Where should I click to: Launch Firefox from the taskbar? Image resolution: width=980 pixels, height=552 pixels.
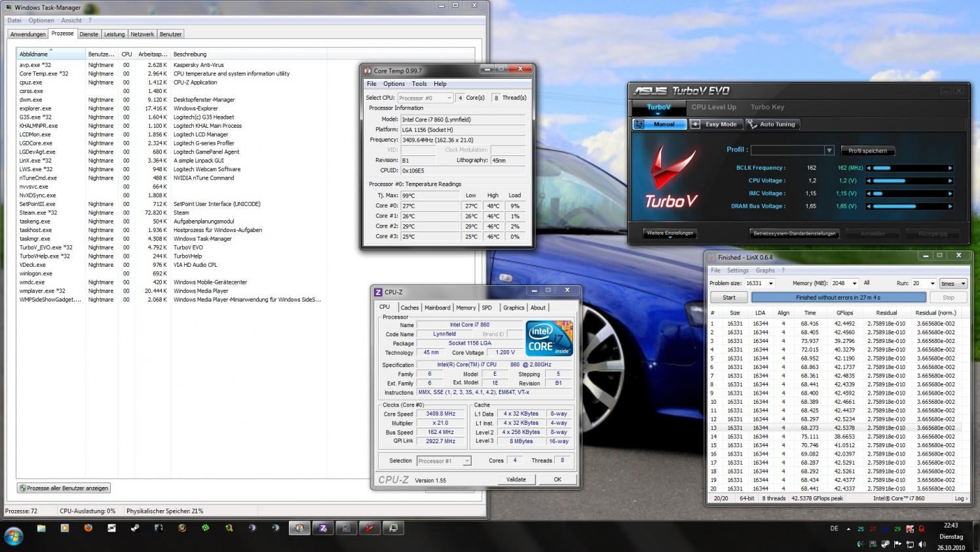click(x=88, y=528)
